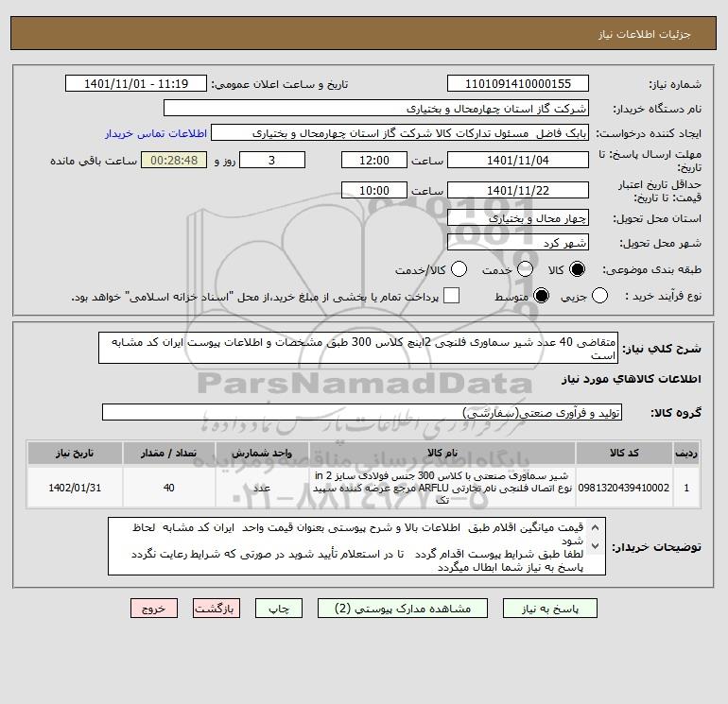Click the announcement date field 1401/11/01 - 11:19
Screen dimensions: 728x704
pyautogui.click(x=135, y=83)
